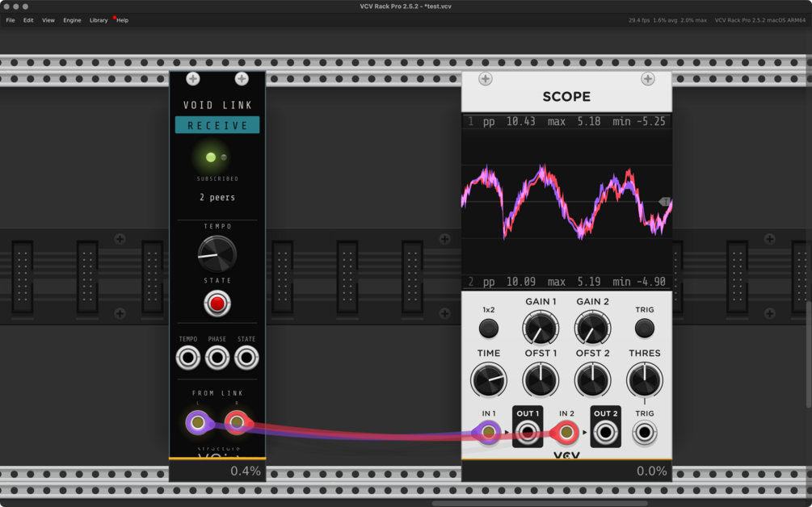Toggle the 1x2 display mode button on Scope
The height and width of the screenshot is (507, 812).
click(488, 328)
